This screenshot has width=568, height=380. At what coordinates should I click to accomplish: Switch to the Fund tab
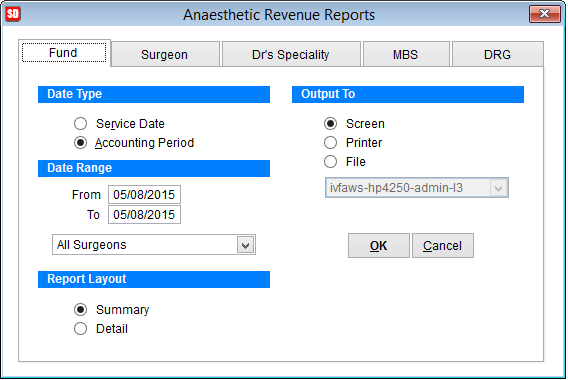click(64, 53)
